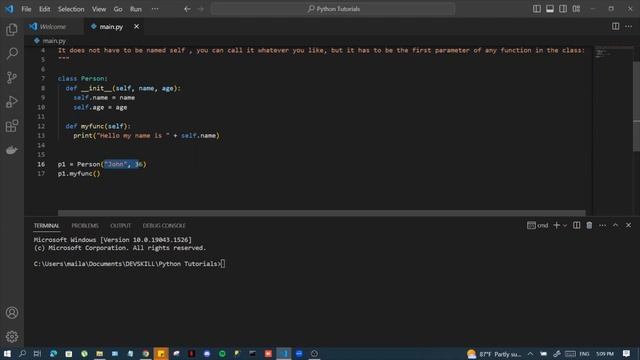Open the Run menu
This screenshot has height=360, width=640.
(x=136, y=9)
